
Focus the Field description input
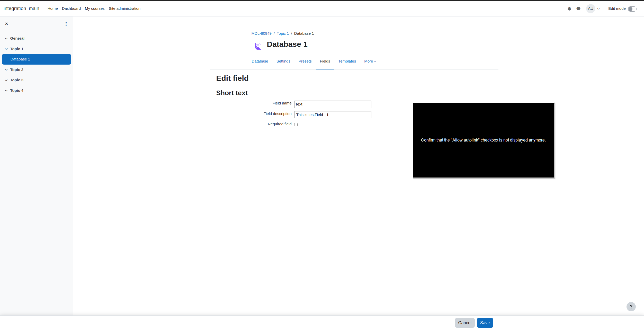[333, 115]
